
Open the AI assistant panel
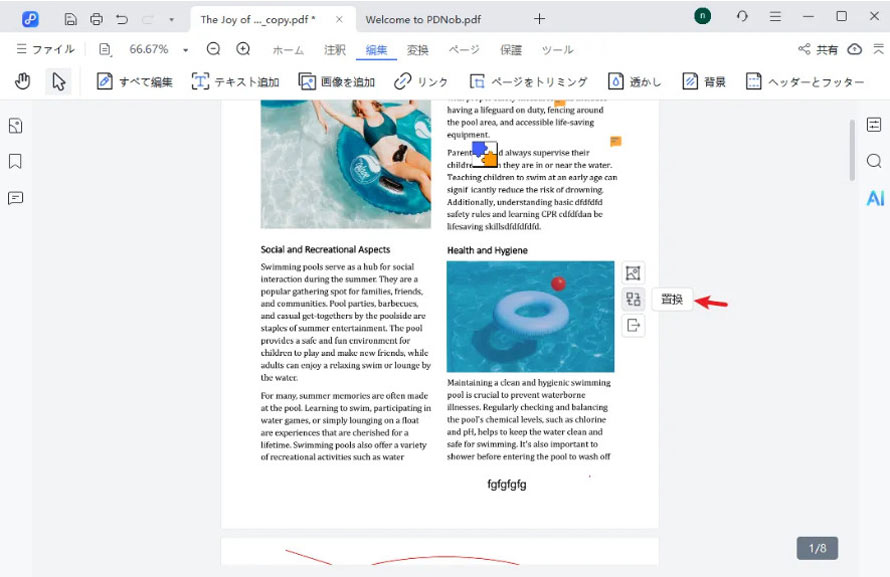[x=875, y=198]
